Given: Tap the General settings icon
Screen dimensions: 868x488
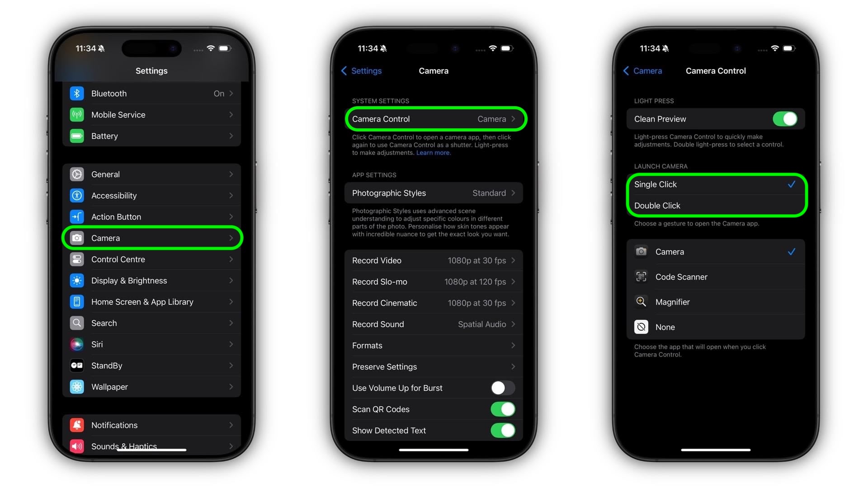Looking at the screenshot, I should click(x=77, y=174).
